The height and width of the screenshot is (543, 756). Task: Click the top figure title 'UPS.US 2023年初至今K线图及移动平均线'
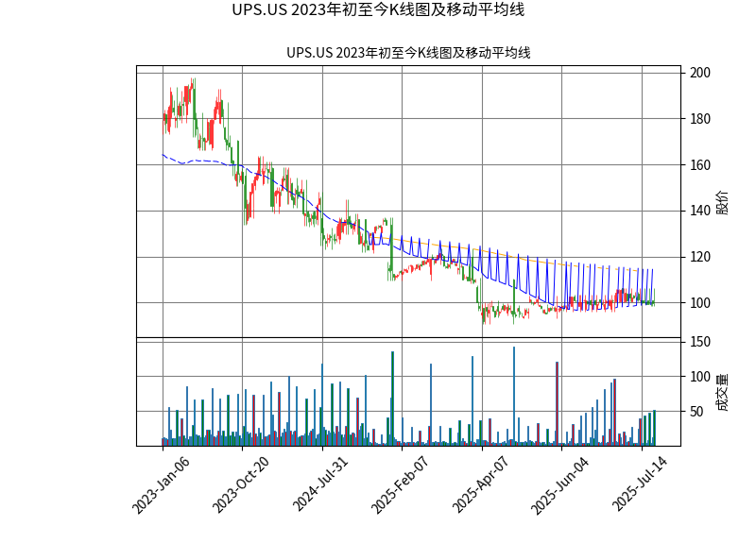pos(378,9)
